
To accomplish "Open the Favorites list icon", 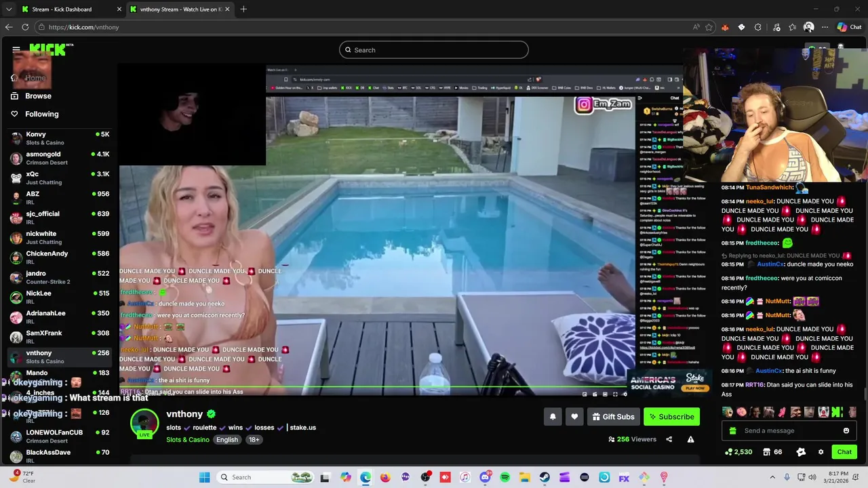I will 793,27.
